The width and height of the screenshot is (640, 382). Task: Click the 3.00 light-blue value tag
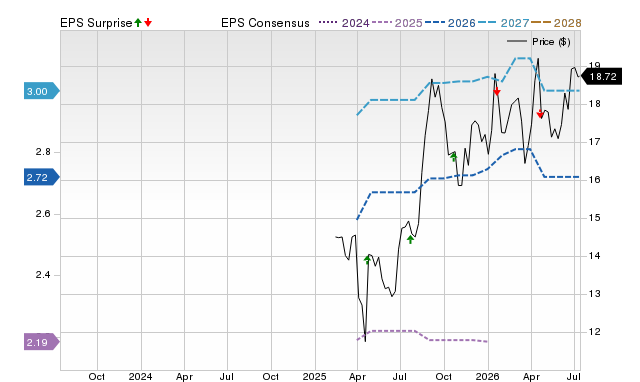coord(42,91)
